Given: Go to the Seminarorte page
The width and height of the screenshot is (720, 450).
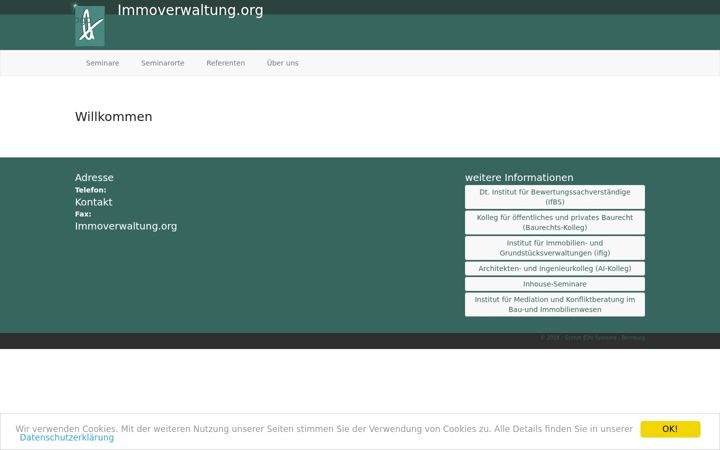Looking at the screenshot, I should click(163, 63).
